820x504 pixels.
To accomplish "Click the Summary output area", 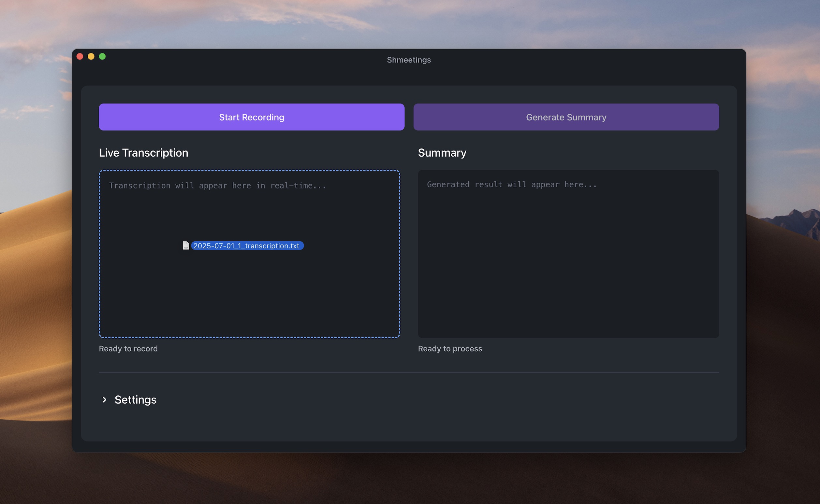I will [569, 267].
